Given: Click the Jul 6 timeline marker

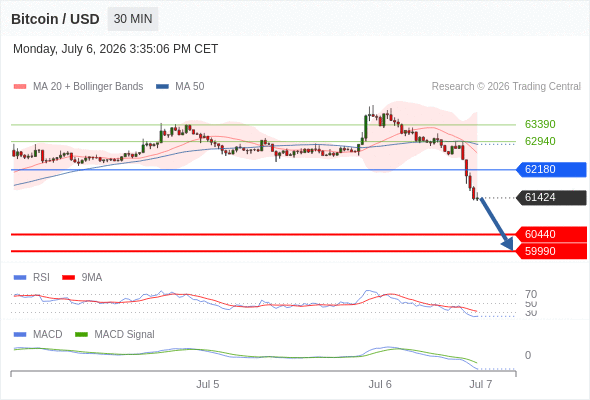Looking at the screenshot, I should pos(380,384).
